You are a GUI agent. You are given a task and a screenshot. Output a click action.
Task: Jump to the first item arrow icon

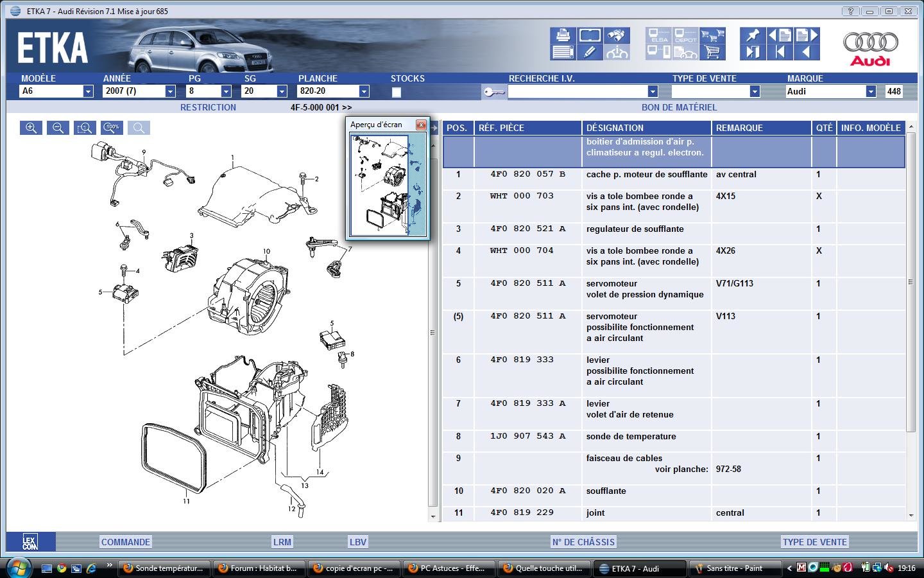pos(780,52)
